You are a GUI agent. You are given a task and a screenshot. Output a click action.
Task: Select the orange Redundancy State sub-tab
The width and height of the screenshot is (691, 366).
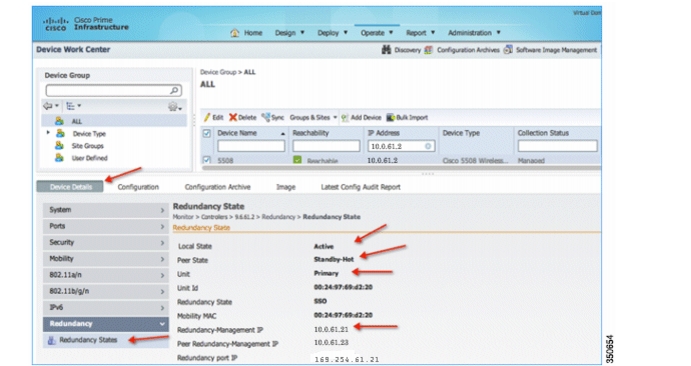[x=201, y=228]
